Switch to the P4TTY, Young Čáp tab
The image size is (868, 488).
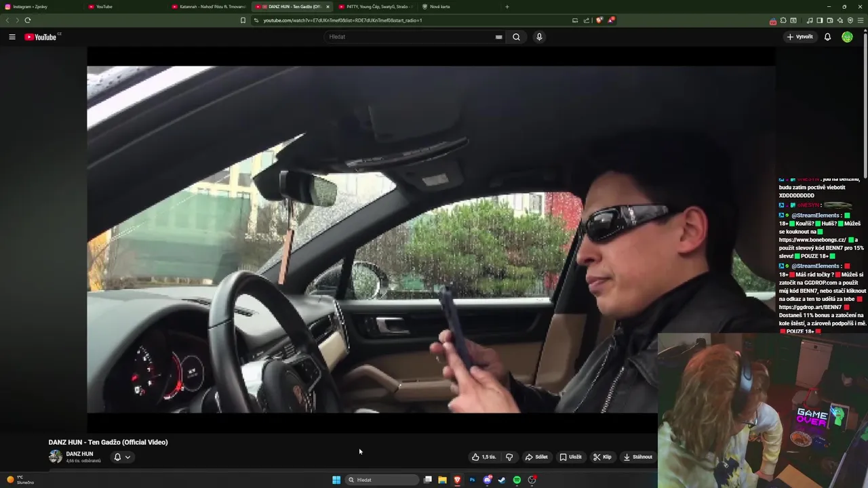click(x=374, y=7)
